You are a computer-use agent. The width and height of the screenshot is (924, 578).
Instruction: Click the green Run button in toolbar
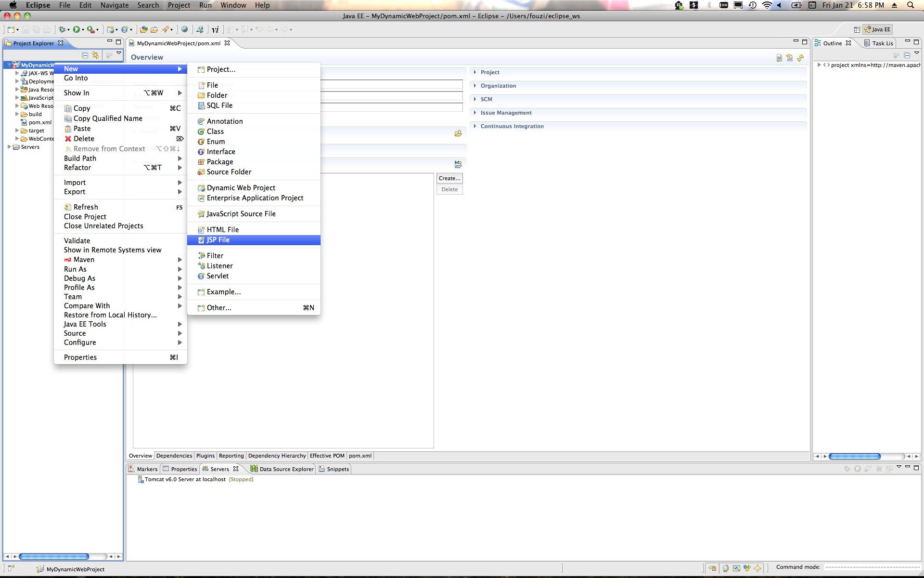pos(77,29)
